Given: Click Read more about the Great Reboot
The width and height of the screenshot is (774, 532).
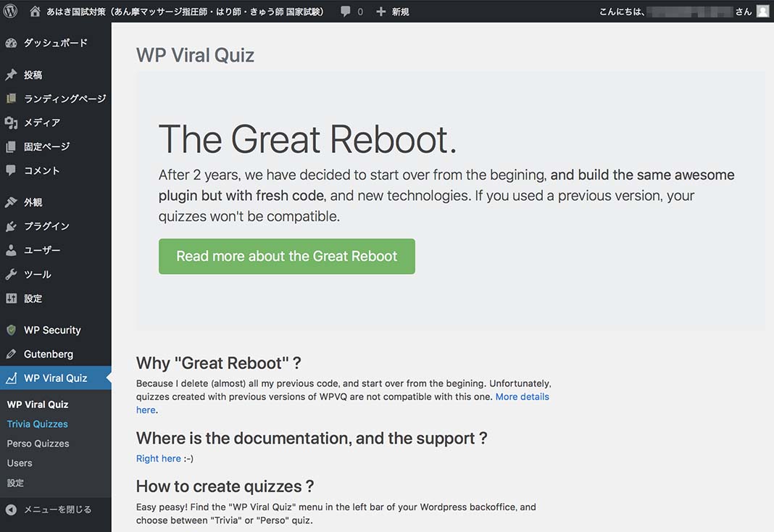Looking at the screenshot, I should click(x=287, y=257).
